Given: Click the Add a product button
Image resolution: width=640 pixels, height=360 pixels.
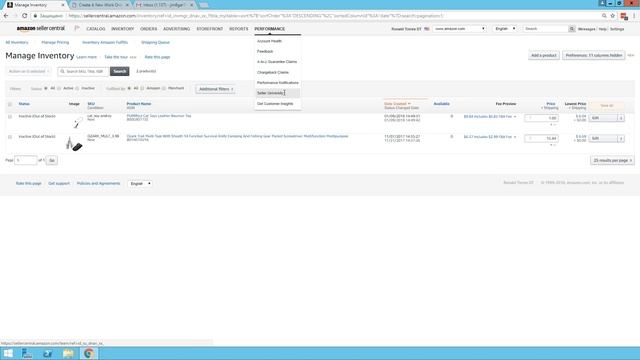Looking at the screenshot, I should coord(544,55).
